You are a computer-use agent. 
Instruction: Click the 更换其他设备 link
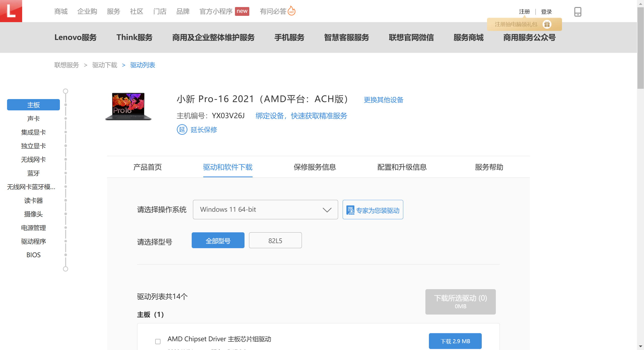pyautogui.click(x=383, y=100)
